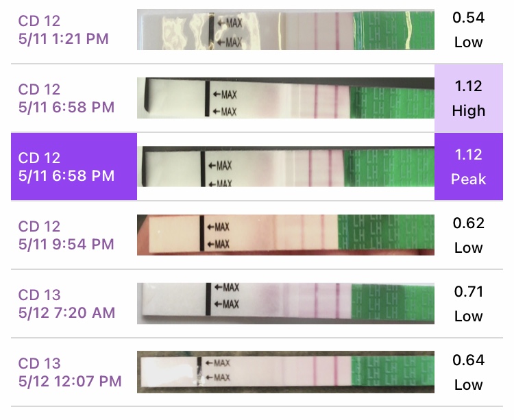
Task: Open the test strip photo taken at 1:21 PM
Action: point(286,29)
